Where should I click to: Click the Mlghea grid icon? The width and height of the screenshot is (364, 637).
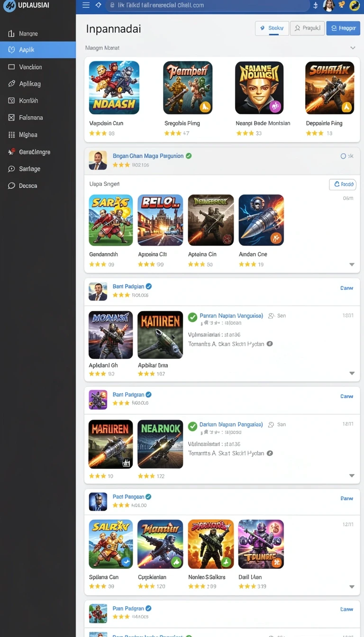point(11,135)
